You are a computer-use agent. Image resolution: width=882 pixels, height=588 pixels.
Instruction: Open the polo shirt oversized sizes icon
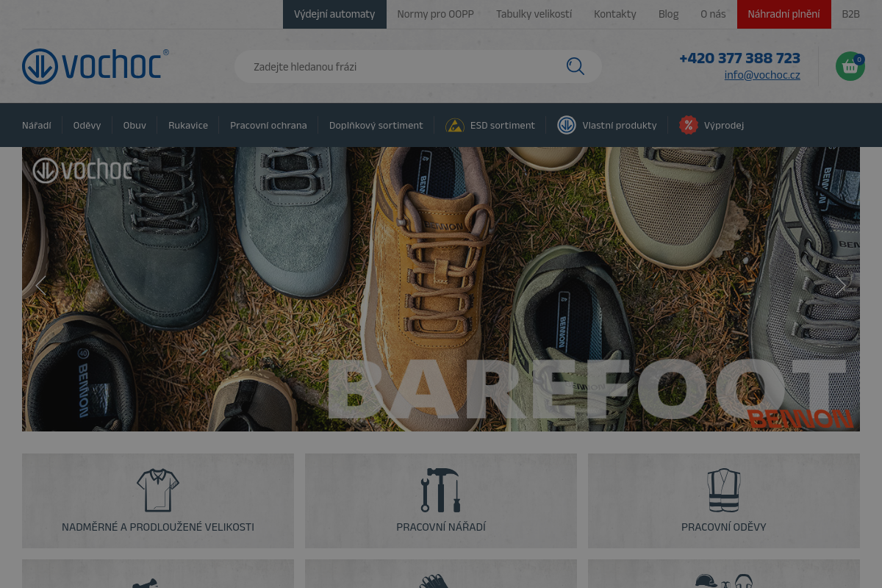pyautogui.click(x=158, y=490)
